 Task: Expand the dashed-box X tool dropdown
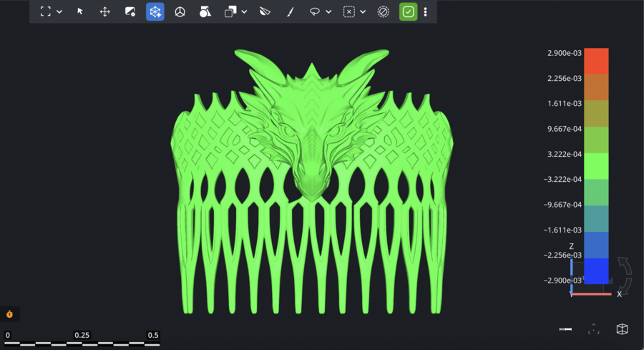tap(363, 12)
